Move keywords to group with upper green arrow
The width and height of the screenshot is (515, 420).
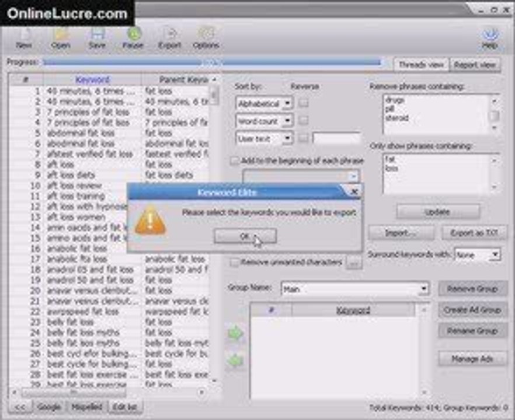(235, 334)
